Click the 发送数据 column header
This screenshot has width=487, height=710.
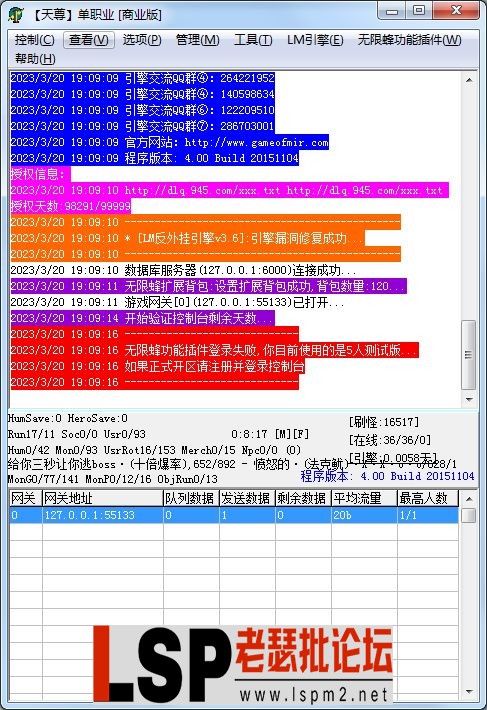(248, 499)
